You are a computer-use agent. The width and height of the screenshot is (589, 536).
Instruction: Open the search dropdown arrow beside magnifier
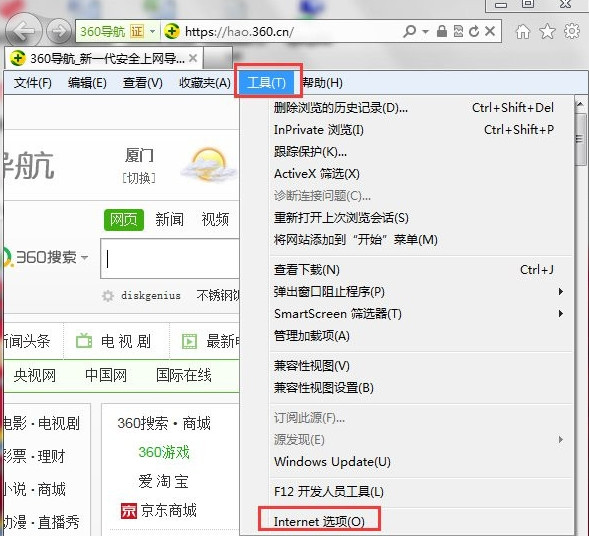[426, 32]
